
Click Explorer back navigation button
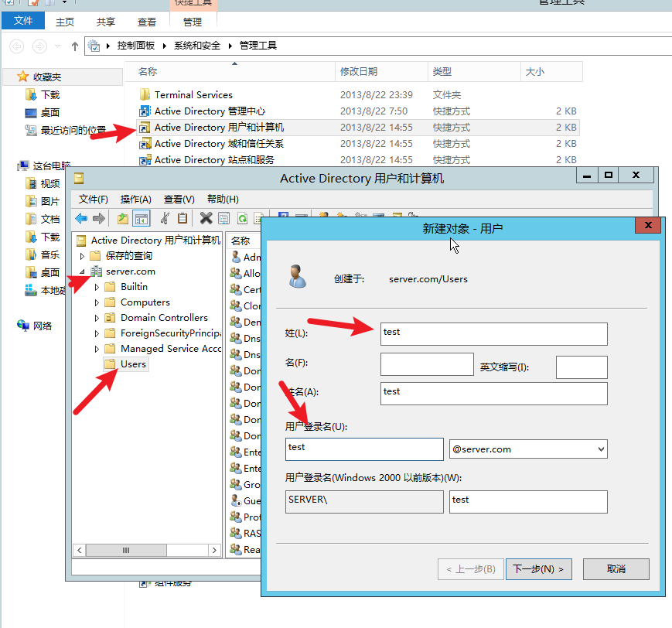pos(17,46)
